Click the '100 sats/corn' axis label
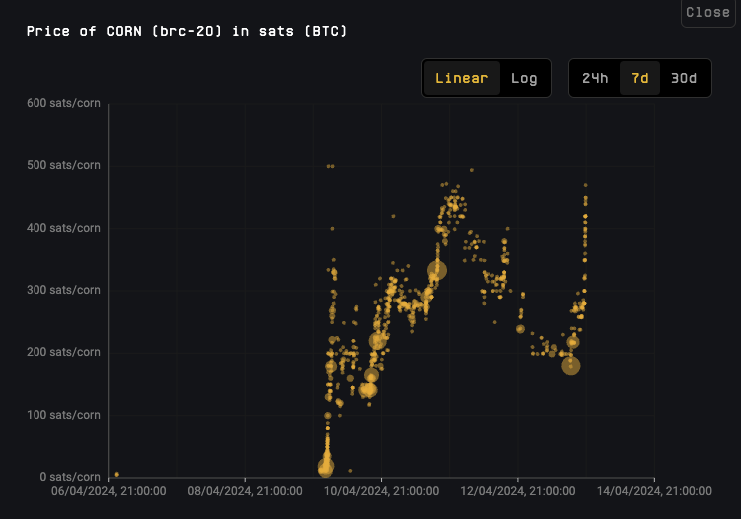The width and height of the screenshot is (741, 519). coord(64,415)
